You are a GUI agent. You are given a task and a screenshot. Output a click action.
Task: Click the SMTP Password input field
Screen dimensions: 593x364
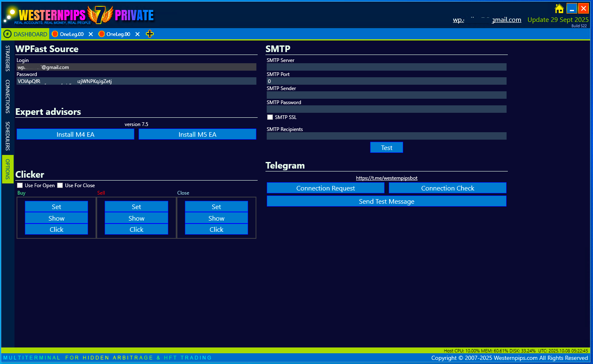click(387, 109)
